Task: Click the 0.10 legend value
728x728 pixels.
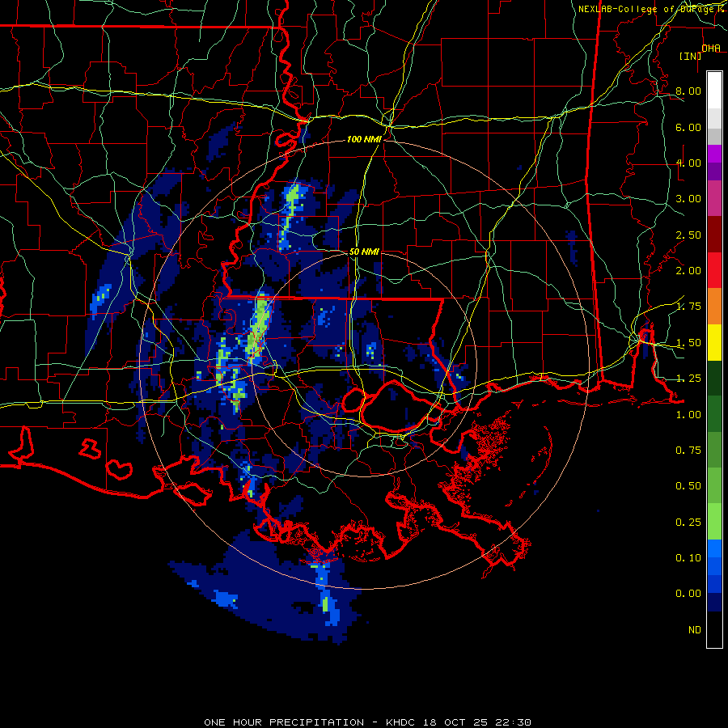Action: click(x=688, y=558)
